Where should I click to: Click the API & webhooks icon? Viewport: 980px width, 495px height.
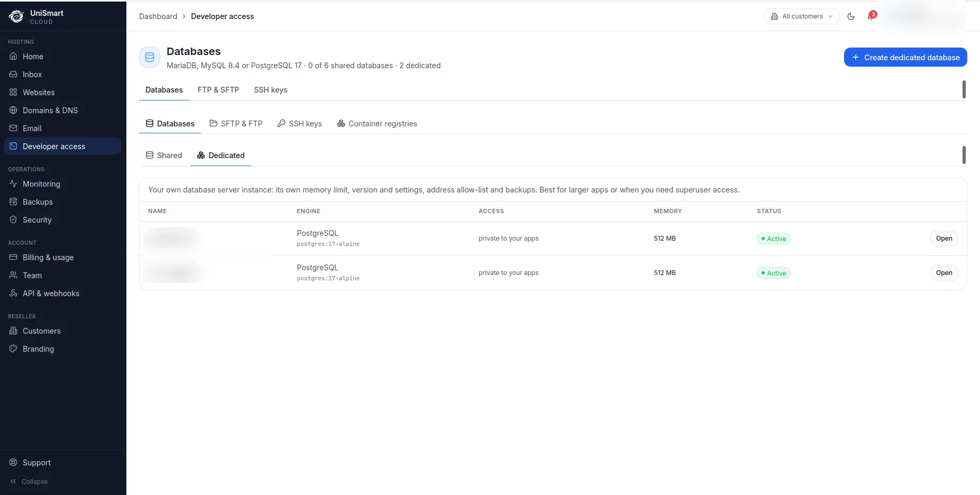(x=13, y=293)
